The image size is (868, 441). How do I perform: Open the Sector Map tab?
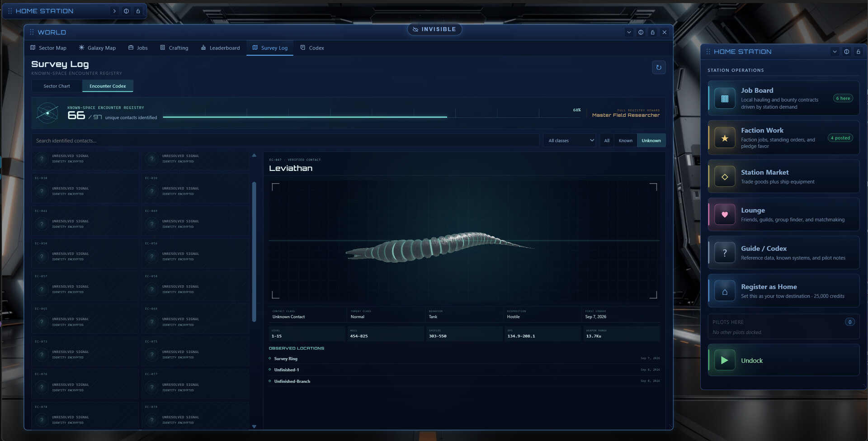[48, 48]
